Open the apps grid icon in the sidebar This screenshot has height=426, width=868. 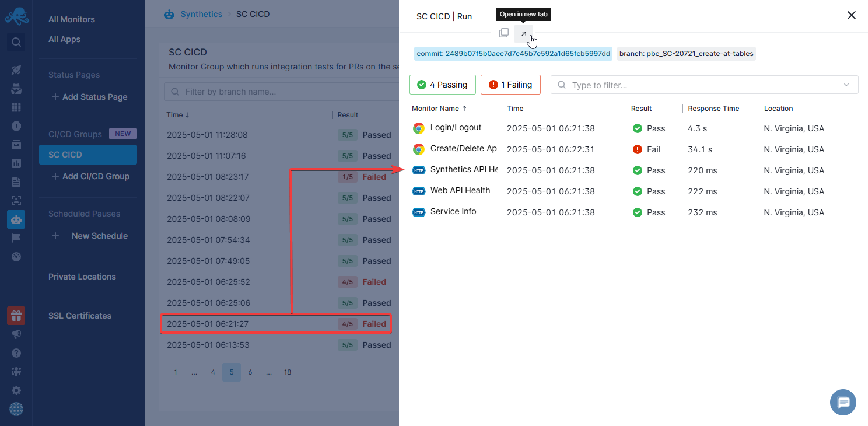click(16, 107)
